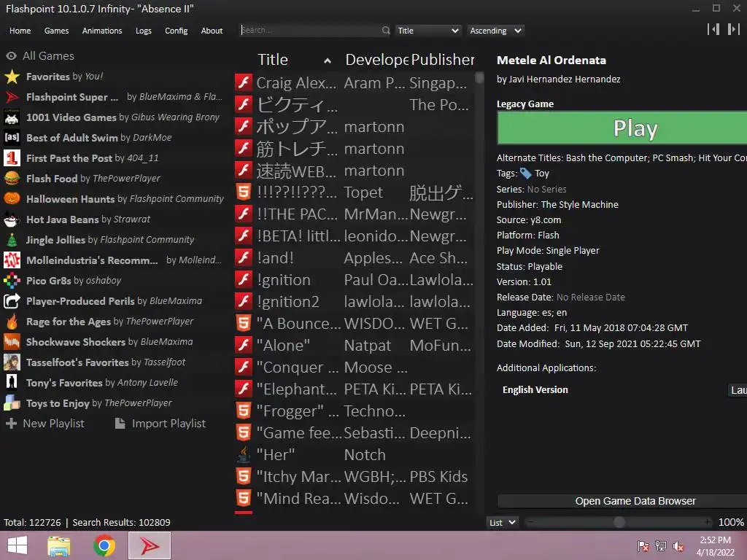747x560 pixels.
Task: Select the "Elephant..." game row
Action: pos(355,389)
